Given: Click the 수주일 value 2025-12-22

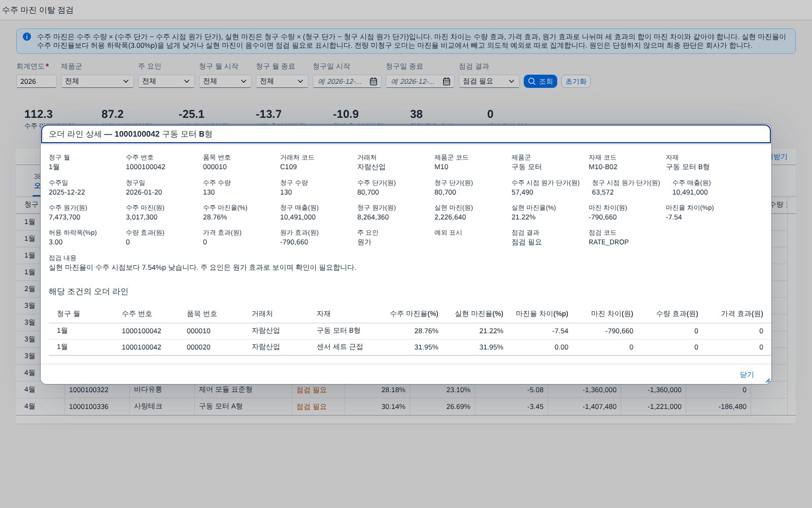Looking at the screenshot, I should pyautogui.click(x=67, y=192).
